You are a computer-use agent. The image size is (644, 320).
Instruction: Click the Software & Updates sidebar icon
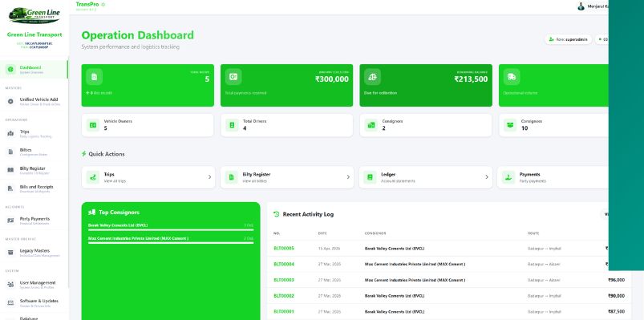10,302
